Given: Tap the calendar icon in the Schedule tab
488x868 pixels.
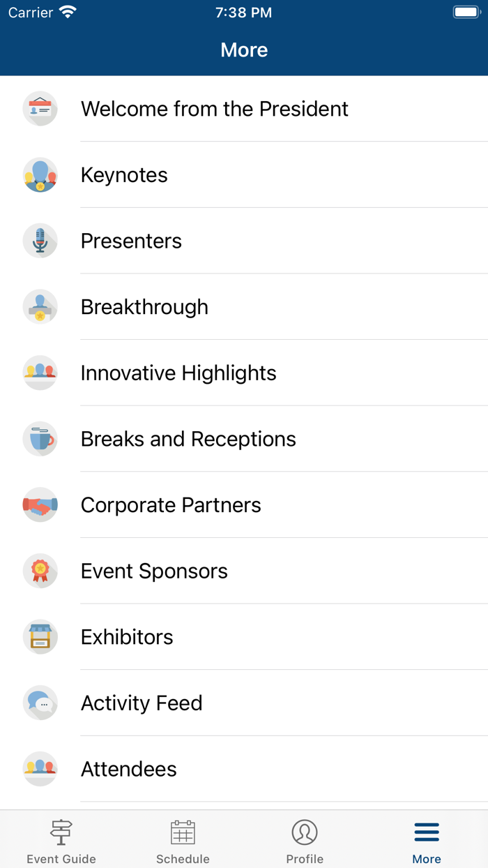Looking at the screenshot, I should point(183,832).
